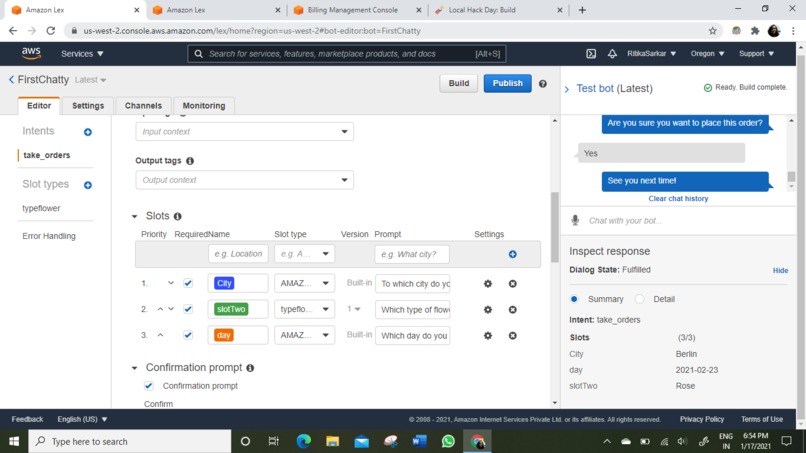This screenshot has height=453, width=806.
Task: Delete the slotTwo slot
Action: pos(512,310)
